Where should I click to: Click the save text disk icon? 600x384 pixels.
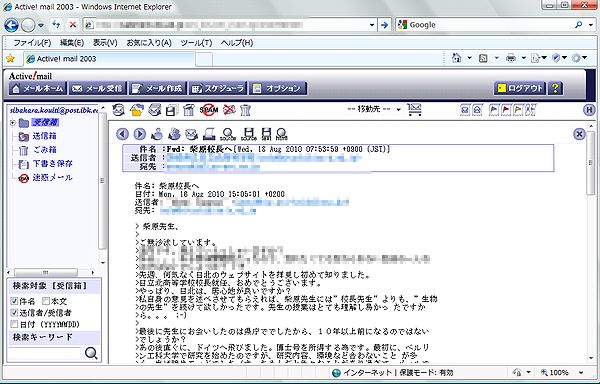(x=266, y=134)
